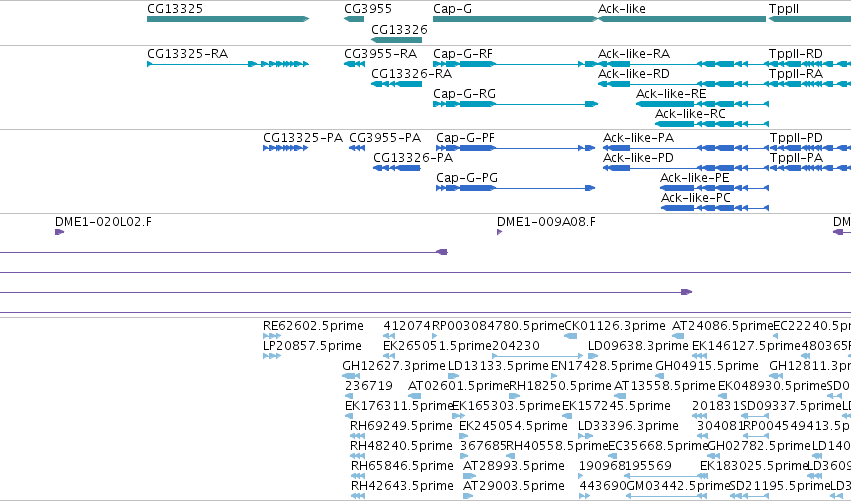The width and height of the screenshot is (851, 501).
Task: Click EST EK245054.5prime
Action: [x=463, y=436]
